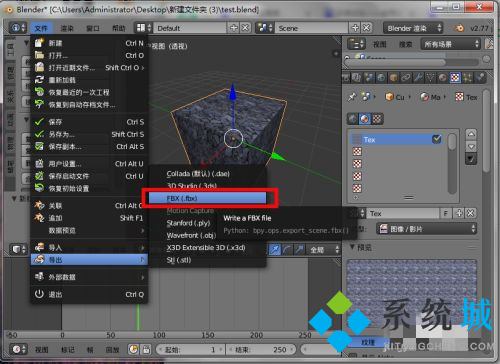Export as X3D Extensible 3D (.x3d)
Image resolution: width=500 pixels, height=364 pixels.
(x=207, y=248)
